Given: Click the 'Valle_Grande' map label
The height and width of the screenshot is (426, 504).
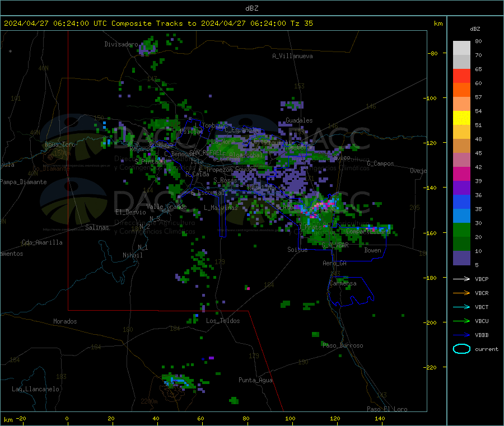Looking at the screenshot, I should point(166,207).
